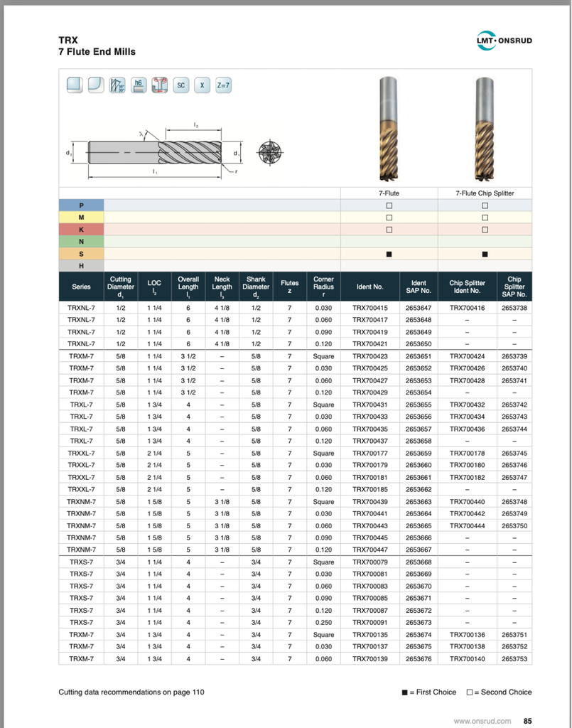Click the 'Shank Diameter' column header
The width and height of the screenshot is (572, 728).
coord(256,287)
